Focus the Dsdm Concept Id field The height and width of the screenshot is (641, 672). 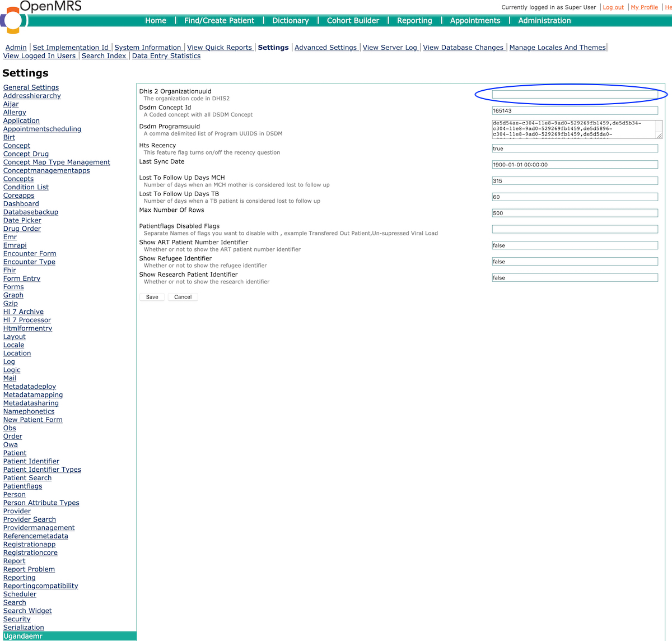tap(575, 111)
